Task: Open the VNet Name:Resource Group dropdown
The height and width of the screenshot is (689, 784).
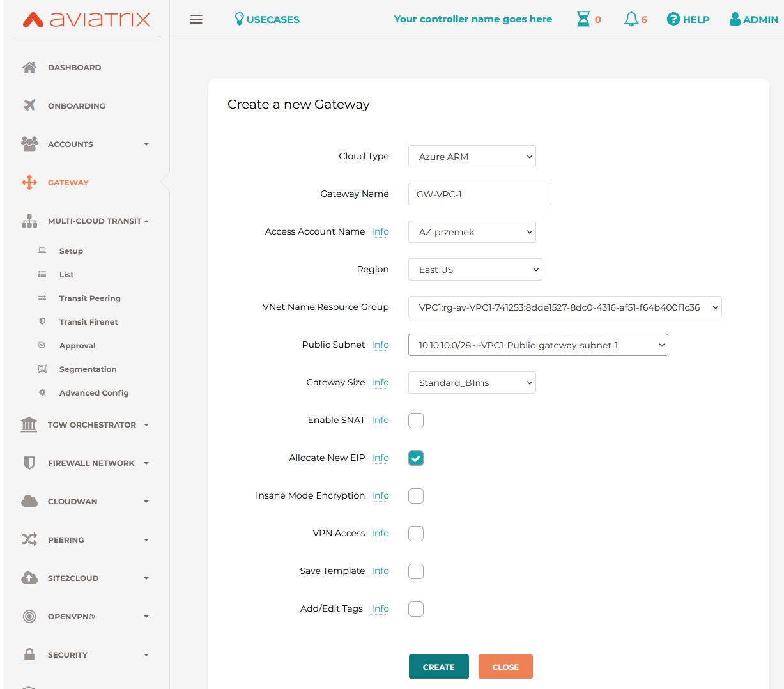Action: point(565,307)
